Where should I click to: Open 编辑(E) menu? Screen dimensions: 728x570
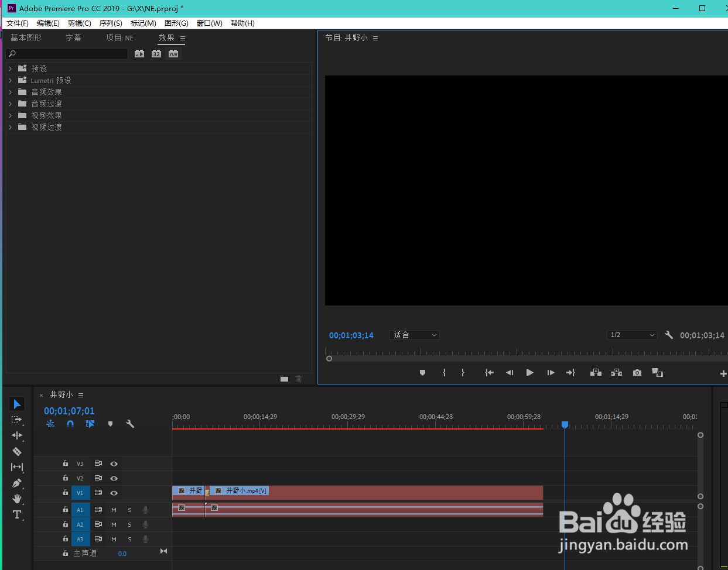coord(48,23)
